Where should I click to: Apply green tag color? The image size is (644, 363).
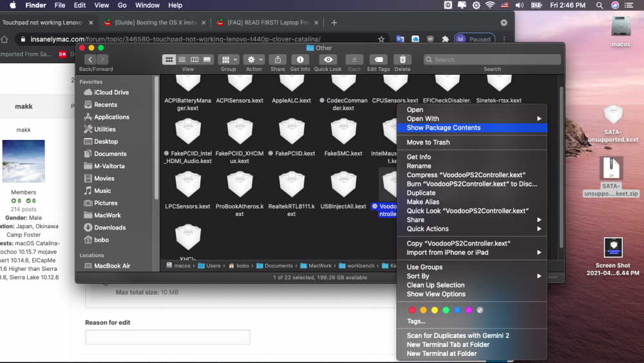446,310
